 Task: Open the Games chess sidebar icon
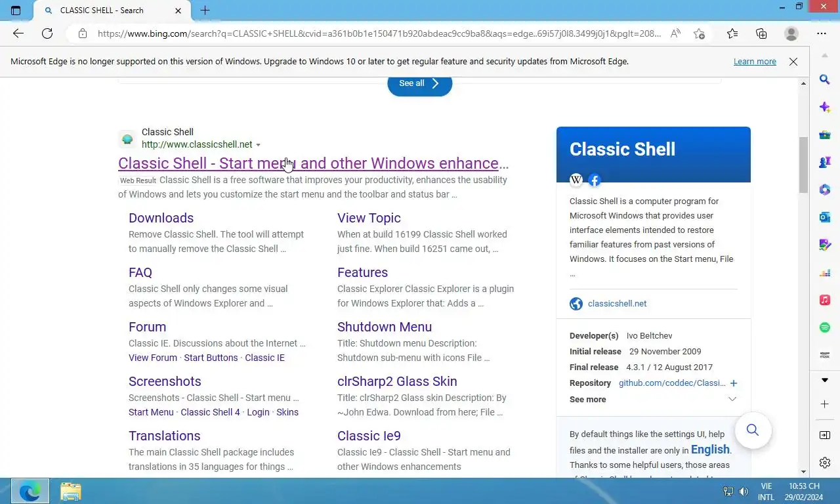(825, 162)
